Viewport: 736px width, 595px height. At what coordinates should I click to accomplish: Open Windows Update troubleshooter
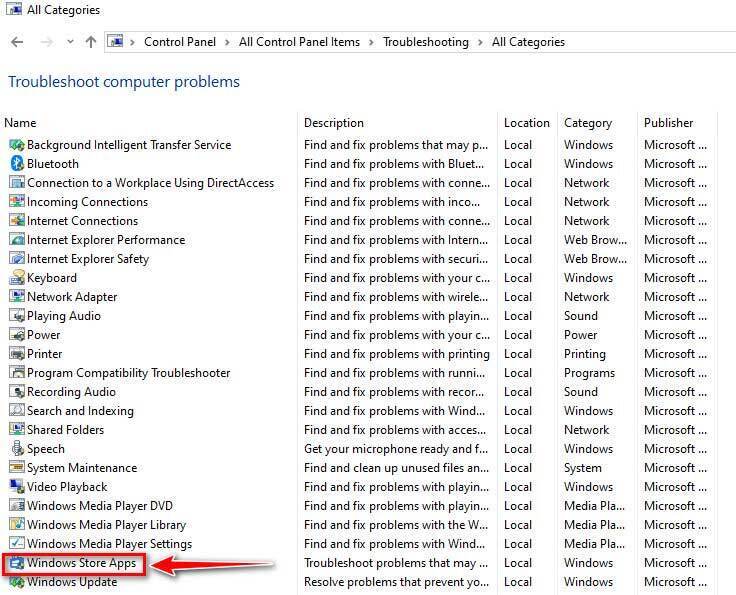pos(72,582)
